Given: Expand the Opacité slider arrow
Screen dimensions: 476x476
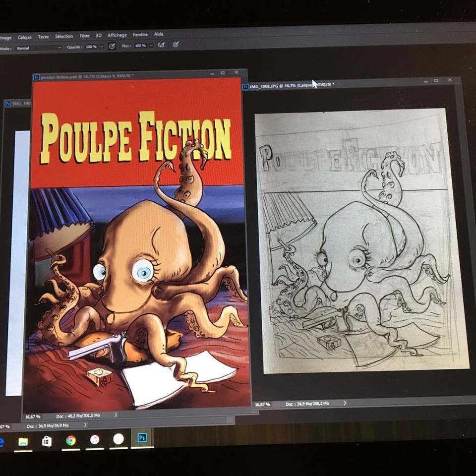Looking at the screenshot, I should coord(102,47).
